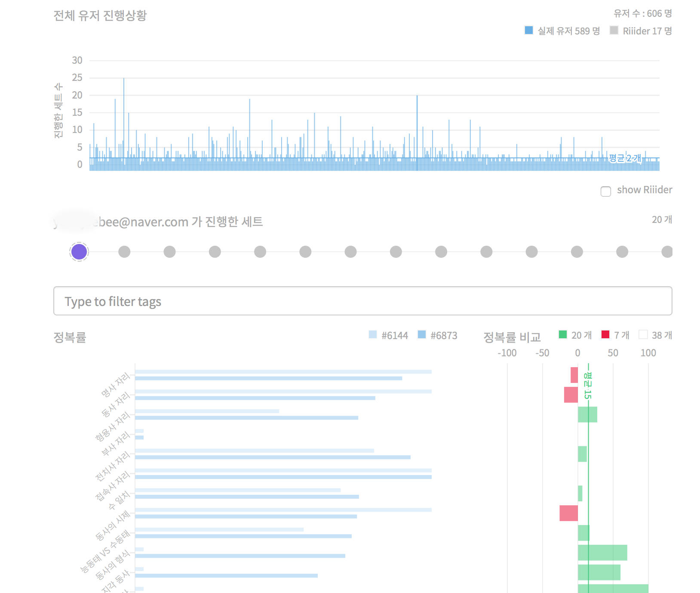This screenshot has width=700, height=593.
Task: Click the 전체 유저 진행상황 heading
Action: 100,15
